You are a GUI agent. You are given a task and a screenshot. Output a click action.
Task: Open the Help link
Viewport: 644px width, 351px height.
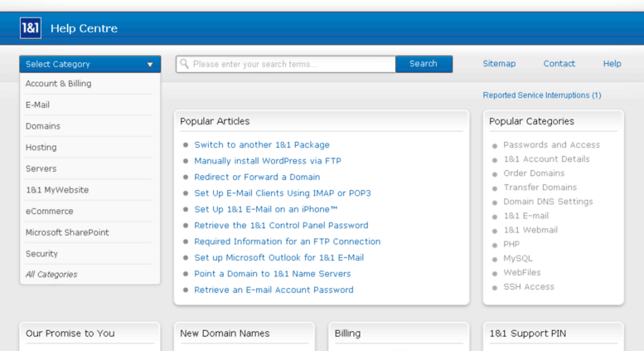tap(612, 63)
